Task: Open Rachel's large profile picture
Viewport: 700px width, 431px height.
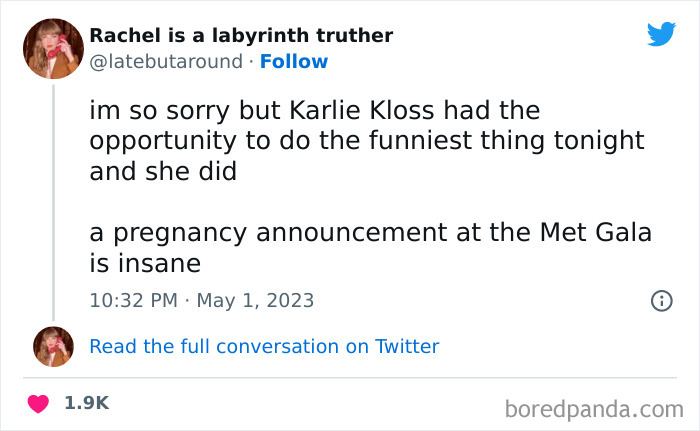Action: [52, 48]
